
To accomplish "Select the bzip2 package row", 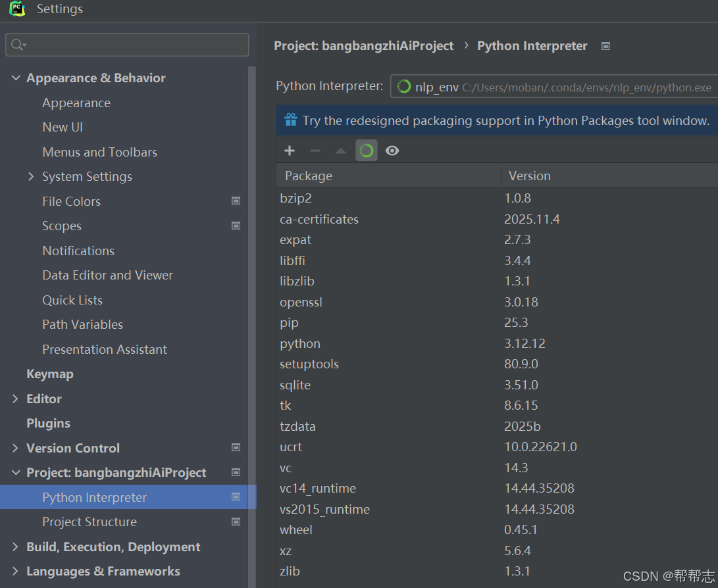I will pyautogui.click(x=497, y=198).
